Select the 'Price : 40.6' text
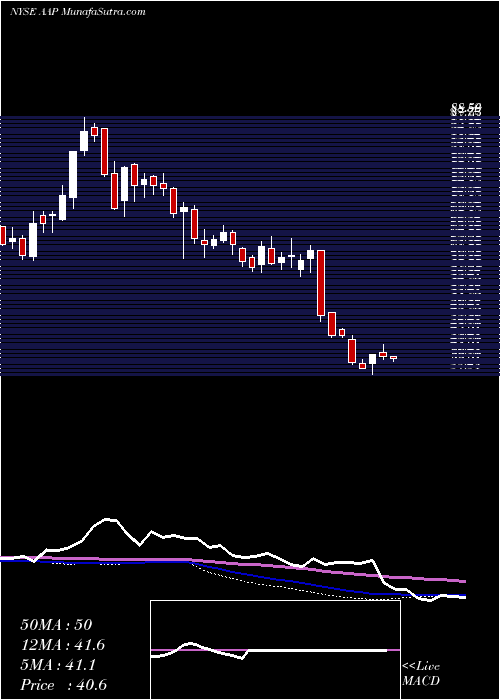Viewport: 500px width, 700px height. click(x=64, y=685)
